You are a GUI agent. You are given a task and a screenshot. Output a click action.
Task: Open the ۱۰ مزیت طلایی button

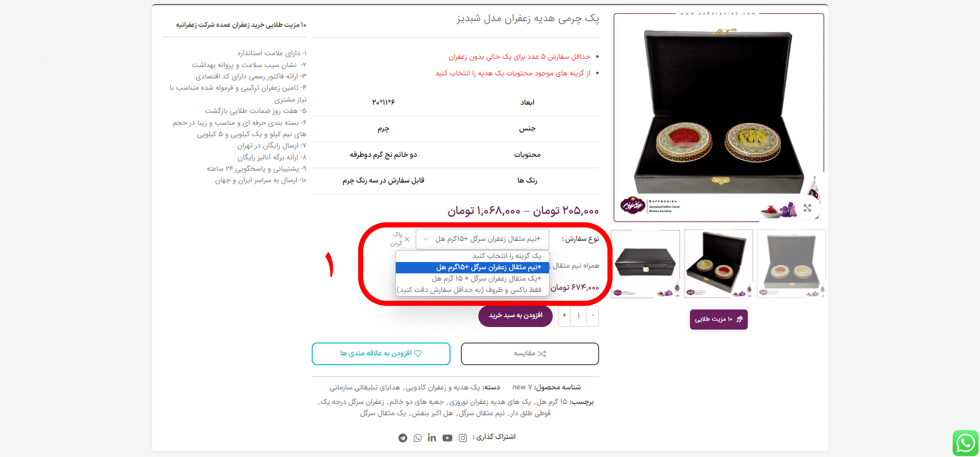pyautogui.click(x=718, y=319)
